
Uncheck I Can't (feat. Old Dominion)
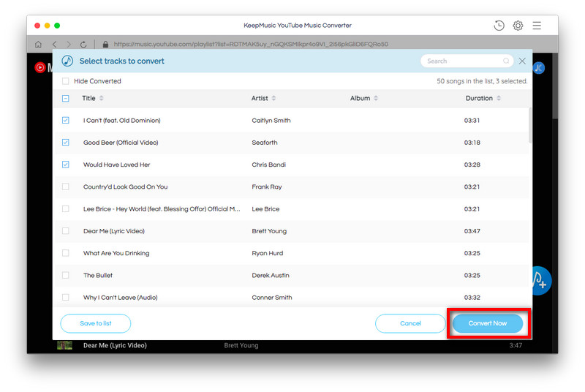pos(65,120)
